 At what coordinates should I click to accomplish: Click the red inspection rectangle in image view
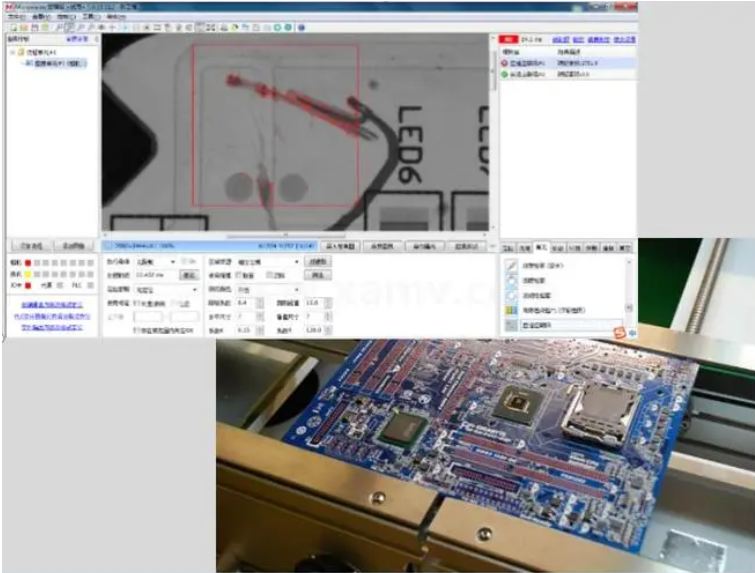coord(275,125)
